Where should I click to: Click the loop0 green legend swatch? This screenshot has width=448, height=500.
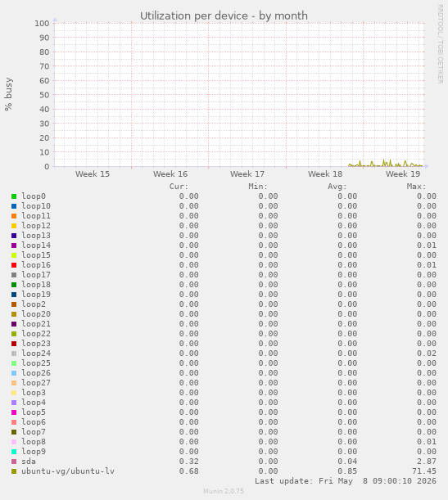14,196
